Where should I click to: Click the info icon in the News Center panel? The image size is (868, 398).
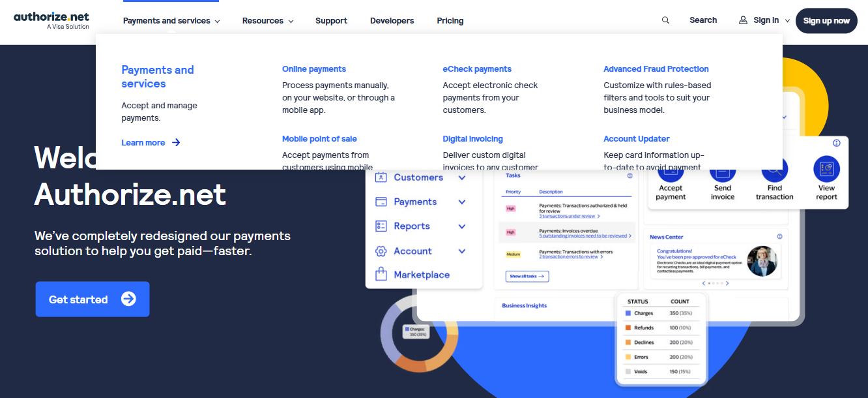(779, 236)
